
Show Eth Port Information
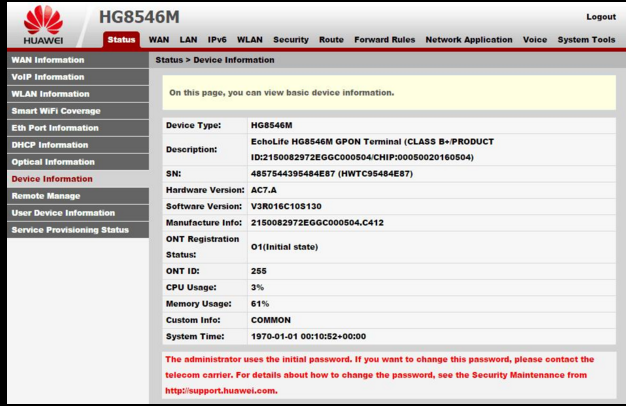click(55, 128)
